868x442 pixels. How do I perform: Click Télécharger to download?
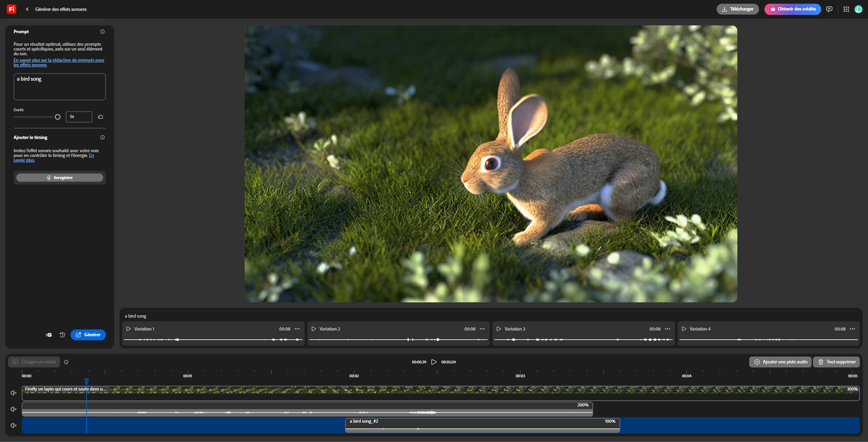click(738, 9)
